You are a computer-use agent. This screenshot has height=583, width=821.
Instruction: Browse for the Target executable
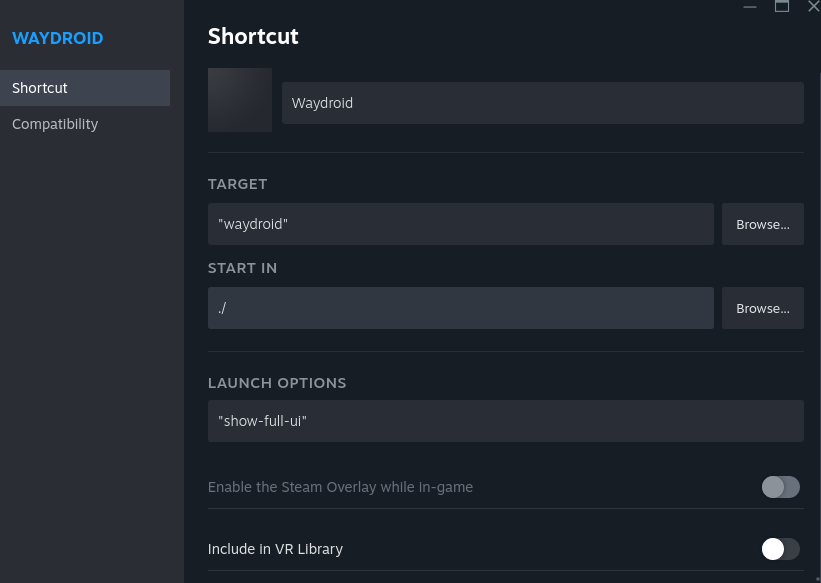click(x=763, y=224)
